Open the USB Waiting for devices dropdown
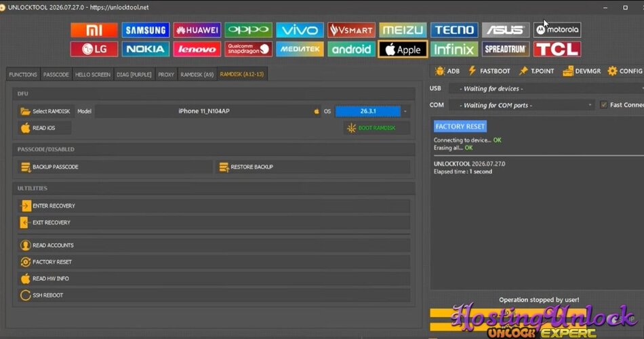 point(546,89)
